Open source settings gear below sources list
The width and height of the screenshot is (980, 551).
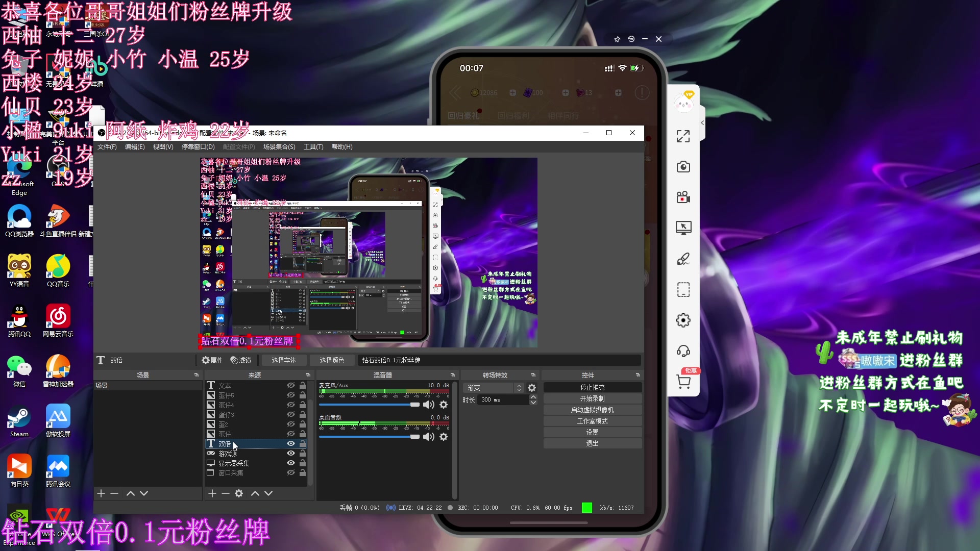pyautogui.click(x=238, y=493)
